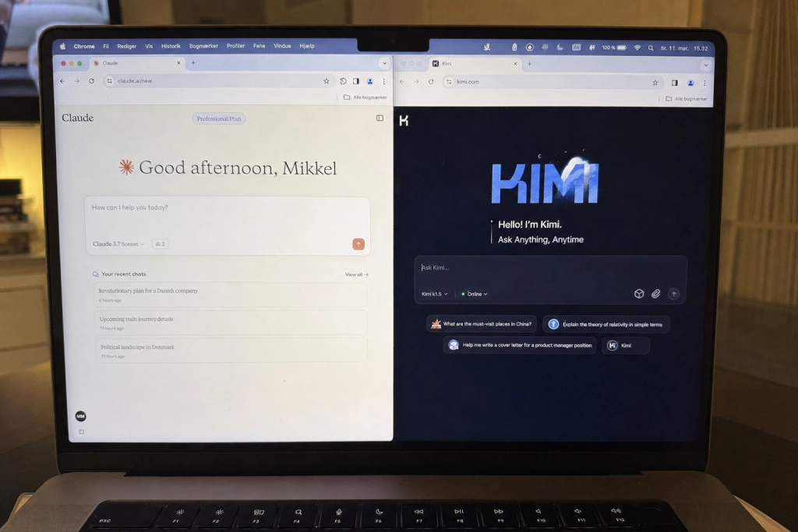The image size is (798, 532).
Task: Open Chrome three-dot menu in Kimi window
Action: click(x=704, y=83)
